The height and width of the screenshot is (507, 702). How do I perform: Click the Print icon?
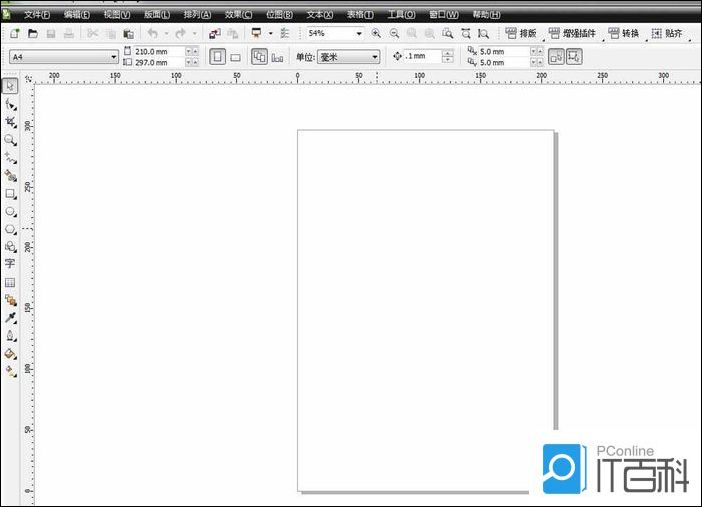68,33
